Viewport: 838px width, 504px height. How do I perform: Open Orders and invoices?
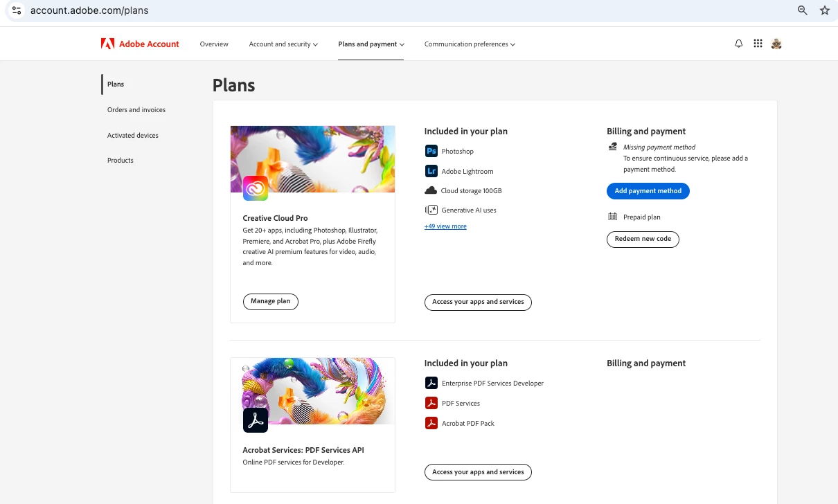click(x=136, y=110)
